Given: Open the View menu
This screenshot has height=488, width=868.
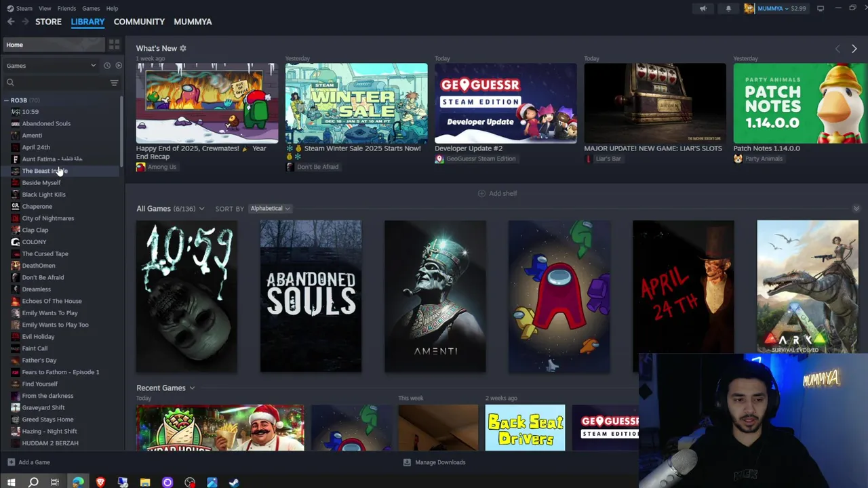Looking at the screenshot, I should click(45, 9).
